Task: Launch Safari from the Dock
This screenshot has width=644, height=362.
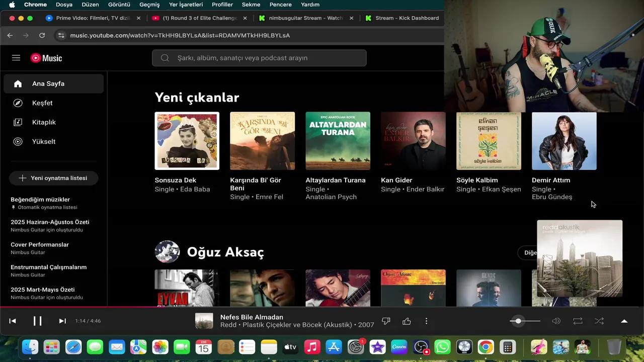Action: click(x=73, y=347)
